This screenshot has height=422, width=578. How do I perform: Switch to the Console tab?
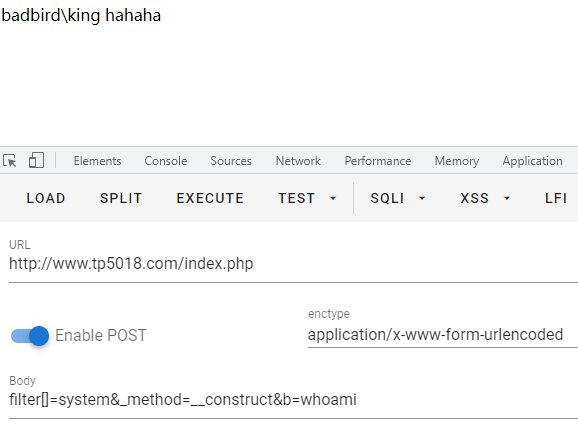pyautogui.click(x=166, y=161)
